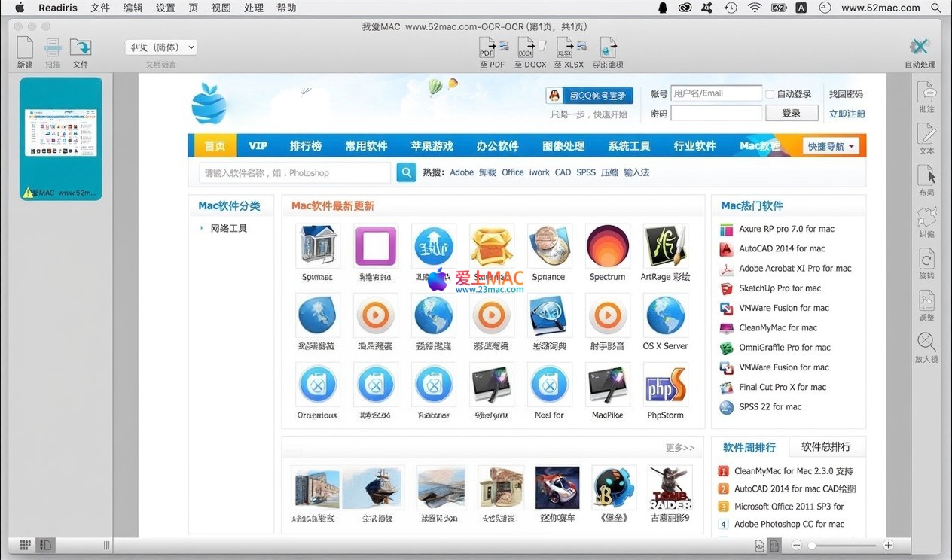Adjust the zoom slider handle
The image size is (952, 560).
(811, 545)
